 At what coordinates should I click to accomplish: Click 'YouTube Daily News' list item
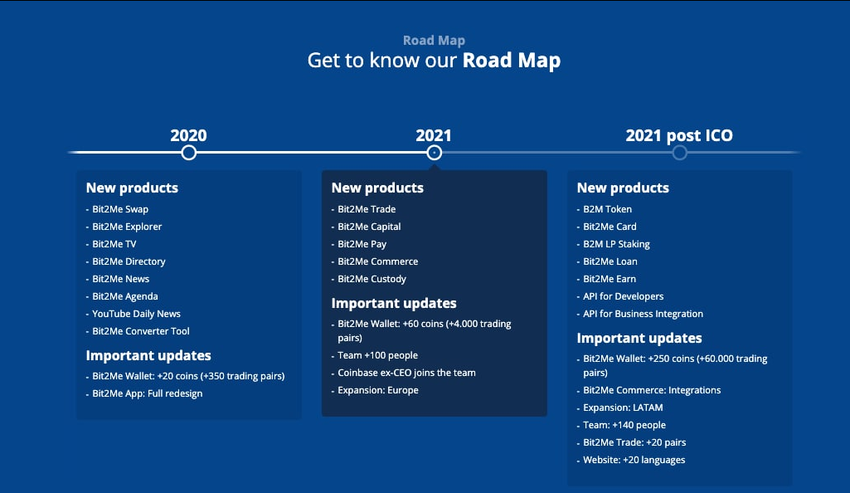click(137, 313)
